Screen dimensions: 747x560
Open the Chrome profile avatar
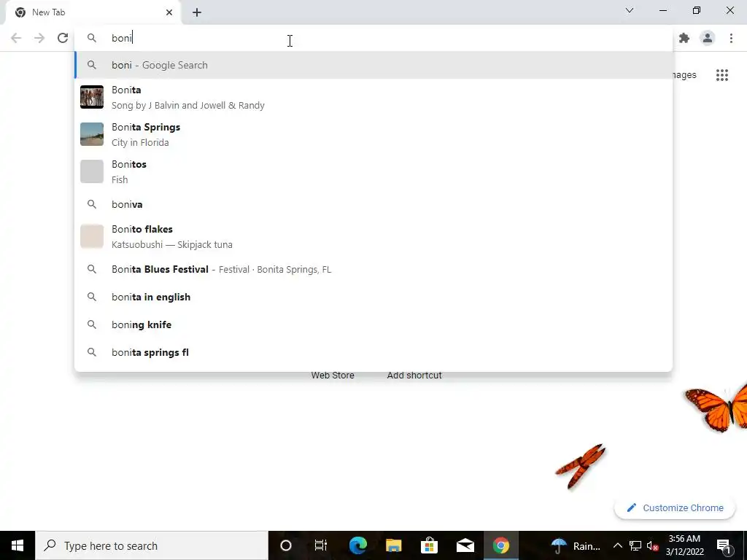coord(708,38)
